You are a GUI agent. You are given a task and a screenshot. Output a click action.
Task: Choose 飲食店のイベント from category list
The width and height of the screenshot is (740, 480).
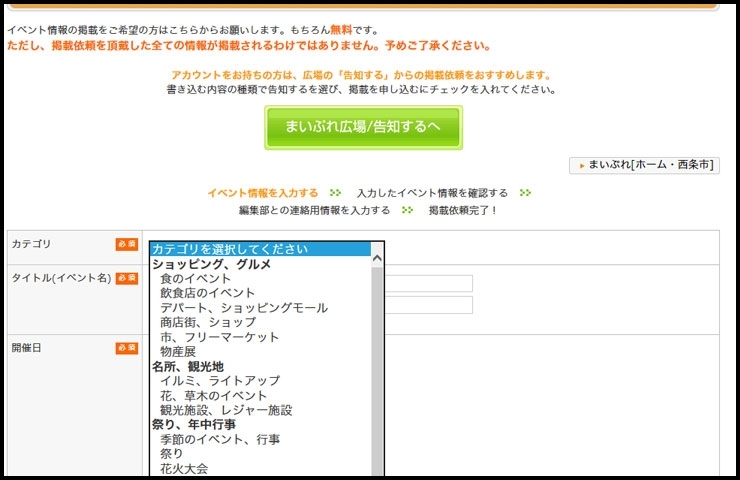coord(207,293)
